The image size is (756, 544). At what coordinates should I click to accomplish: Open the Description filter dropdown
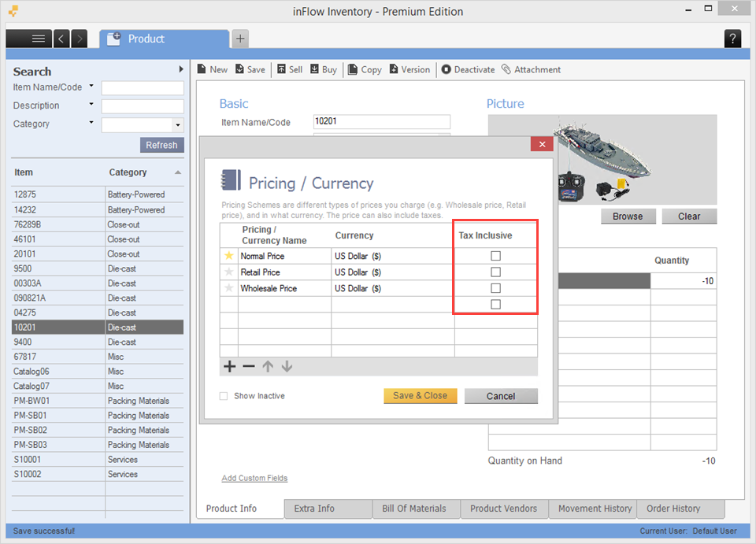click(x=91, y=104)
